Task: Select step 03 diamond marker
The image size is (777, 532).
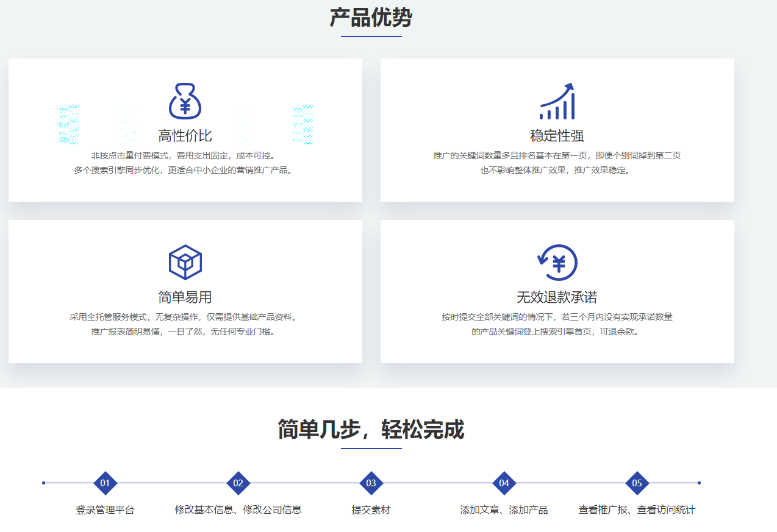Action: 371,483
